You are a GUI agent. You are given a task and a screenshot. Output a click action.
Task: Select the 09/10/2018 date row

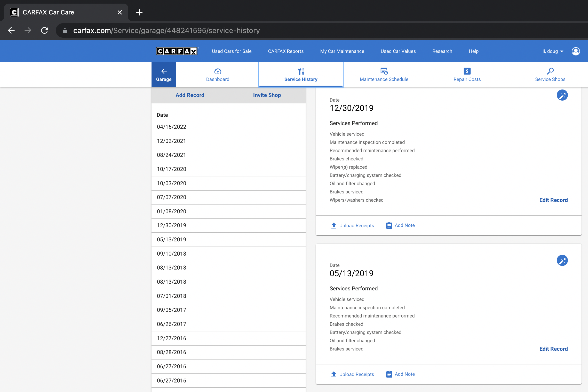[228, 254]
